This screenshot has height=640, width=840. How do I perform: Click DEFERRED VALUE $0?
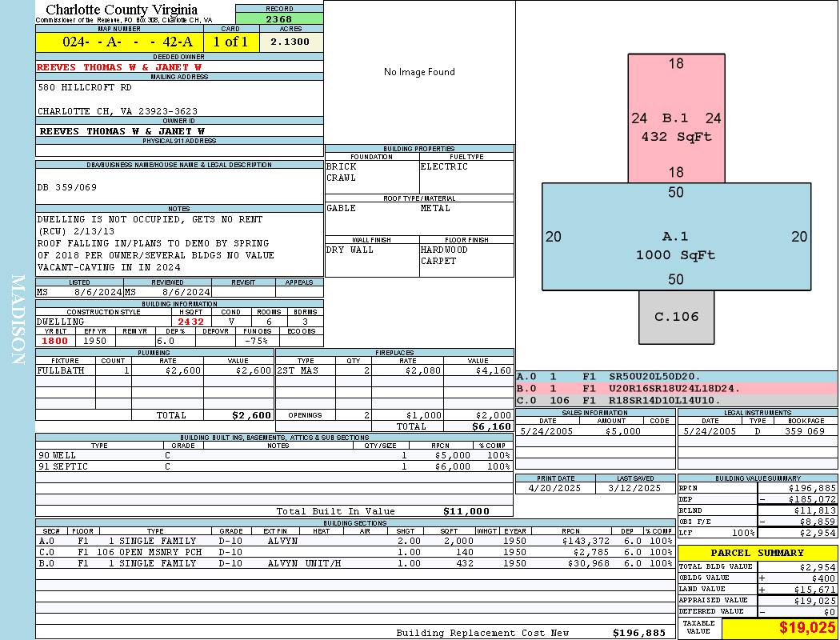point(830,612)
